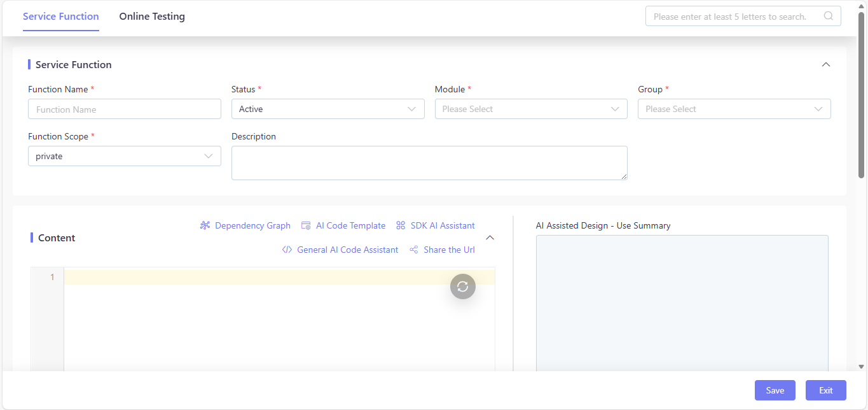Click the Dependency Graph icon
868x410 pixels.
tap(205, 225)
